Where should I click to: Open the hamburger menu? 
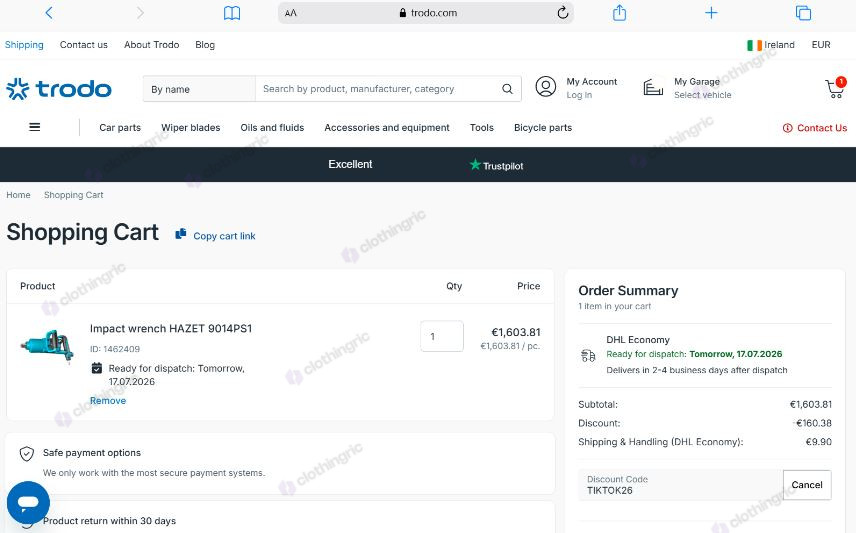34,127
